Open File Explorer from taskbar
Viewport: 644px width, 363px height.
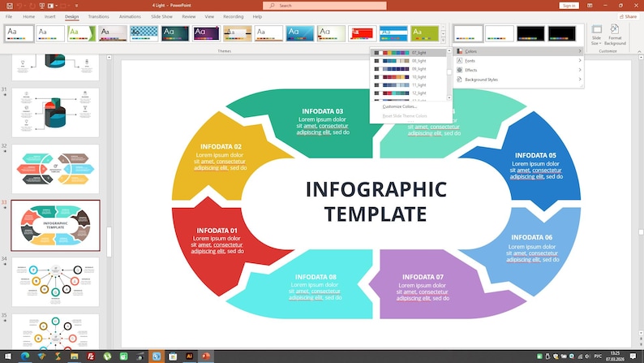click(75, 357)
